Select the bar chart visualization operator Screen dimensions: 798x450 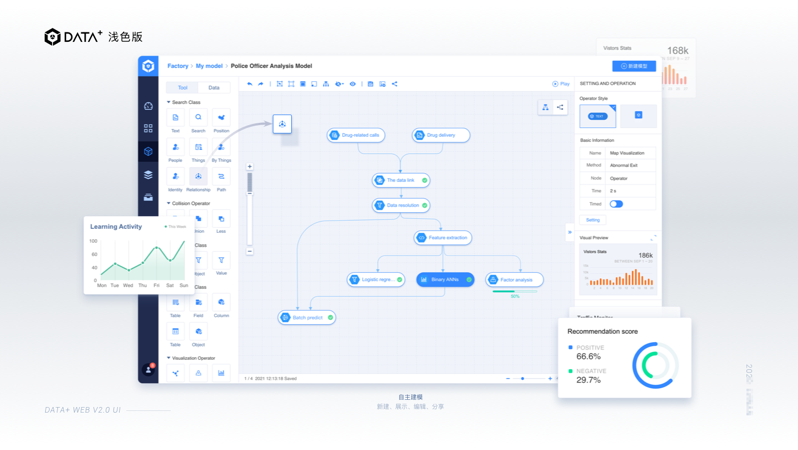pyautogui.click(x=221, y=373)
